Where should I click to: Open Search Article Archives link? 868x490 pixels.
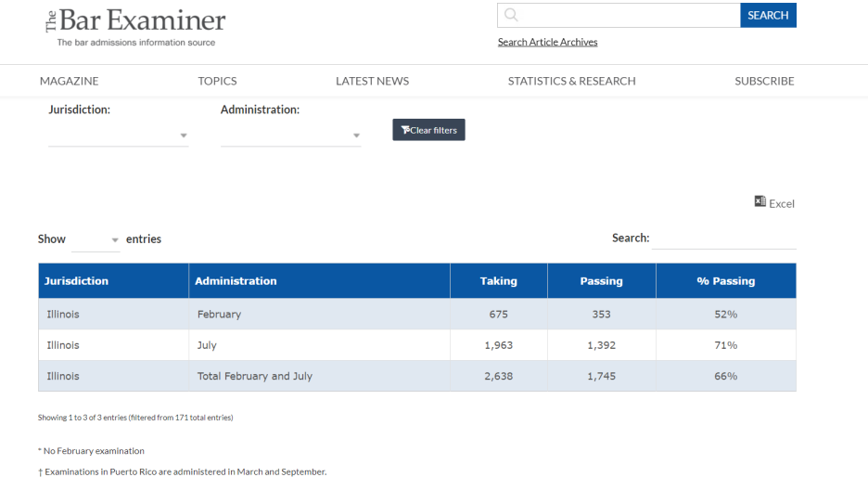(x=547, y=42)
